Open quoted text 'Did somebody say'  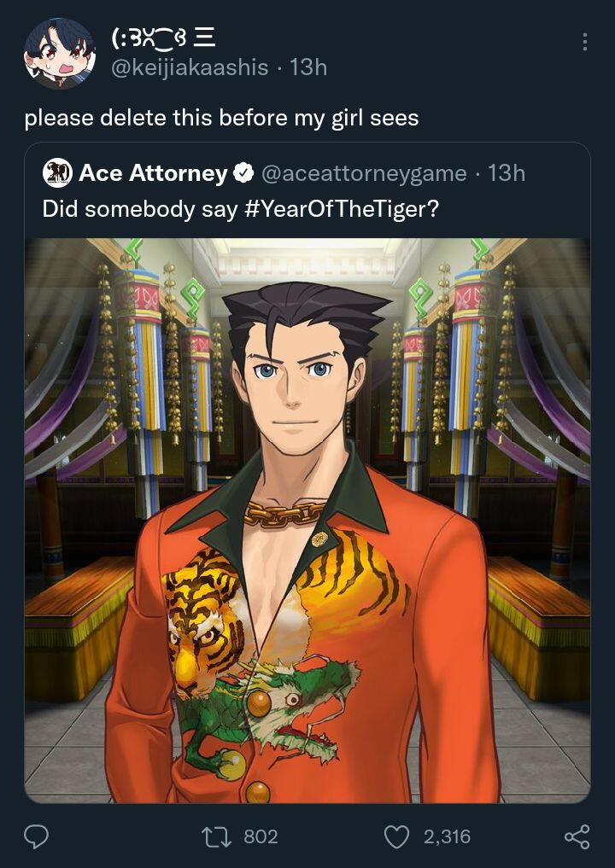[x=140, y=210]
